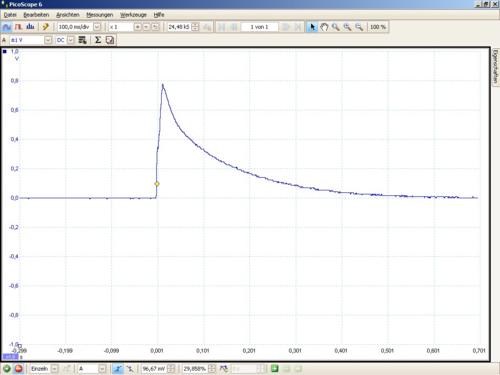Screen dimensions: 500x375
Task: Toggle the falling edge trigger button
Action: 130,369
